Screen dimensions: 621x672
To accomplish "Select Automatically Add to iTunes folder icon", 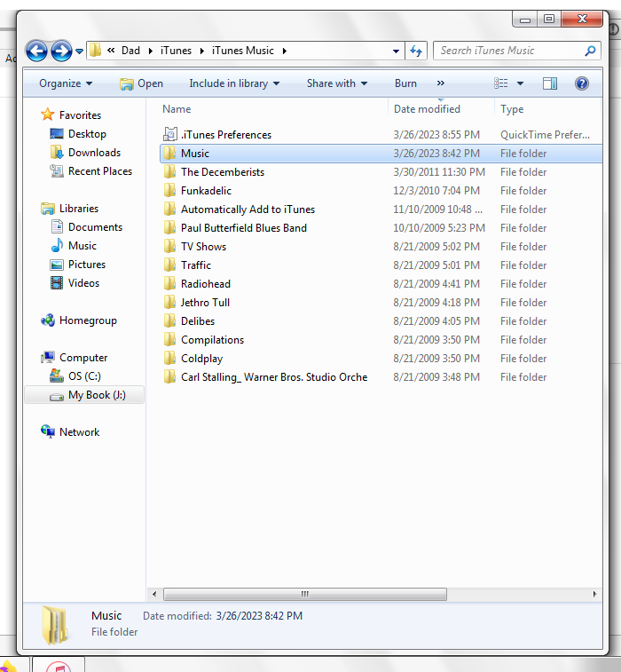I will [x=170, y=209].
